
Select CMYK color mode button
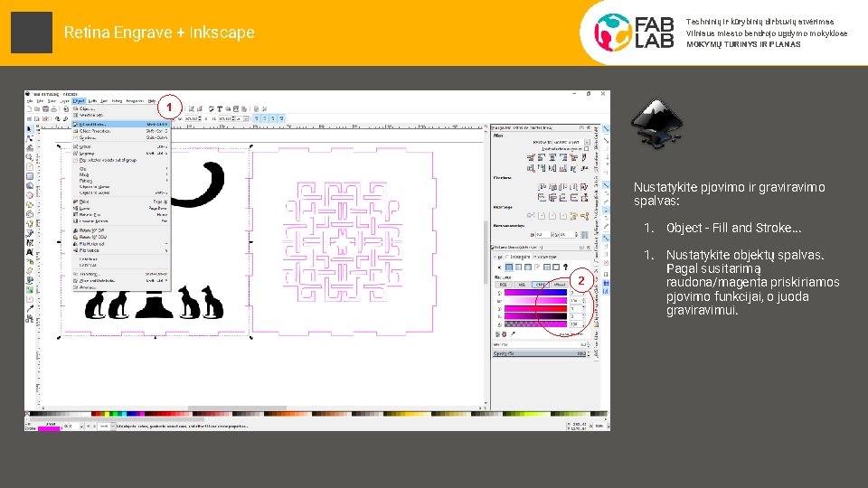541,285
